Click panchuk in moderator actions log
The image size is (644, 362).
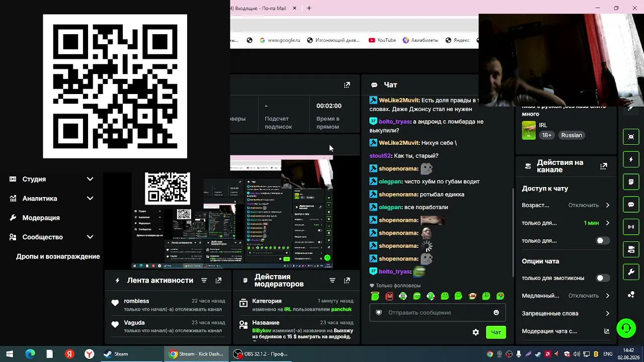[x=341, y=309]
